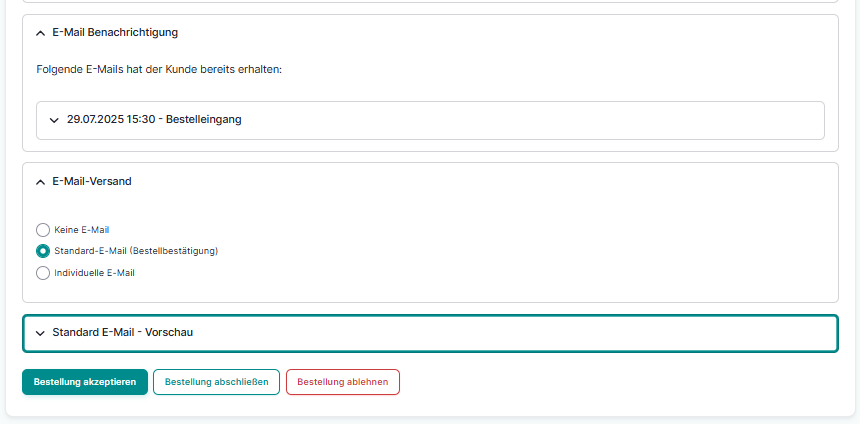The width and height of the screenshot is (860, 424).
Task: Collapse E-Mail Benachrichtigung using its chevron icon
Action: click(x=40, y=32)
